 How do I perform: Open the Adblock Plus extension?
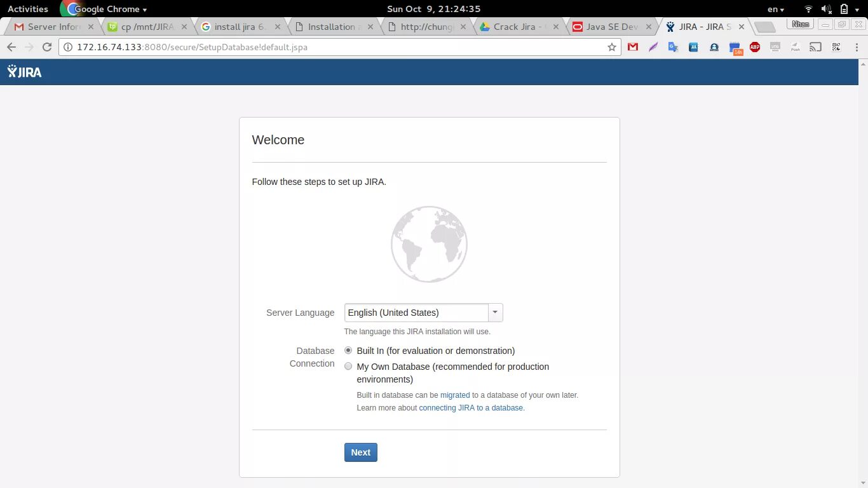pos(755,47)
